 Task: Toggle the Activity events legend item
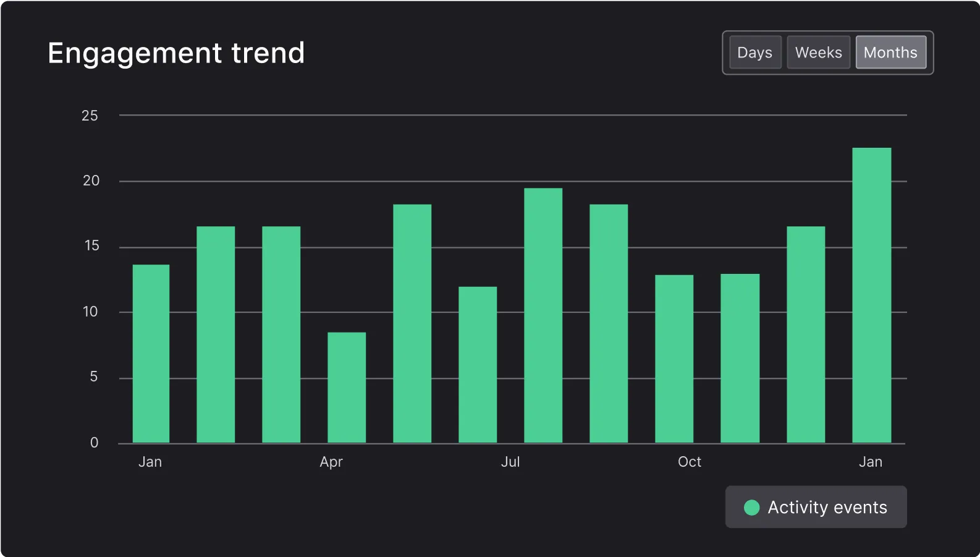point(816,507)
